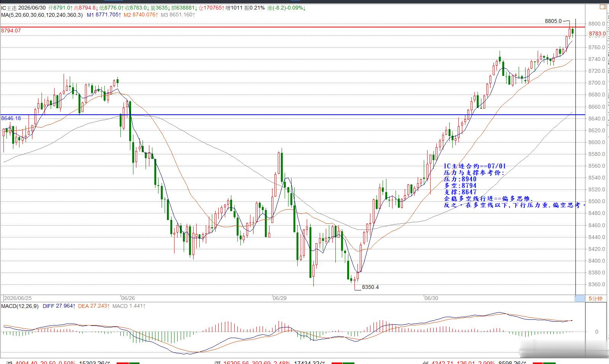Click the MACD(12,26,9) indicator label
Screen dimensions: 609x364
20,306
